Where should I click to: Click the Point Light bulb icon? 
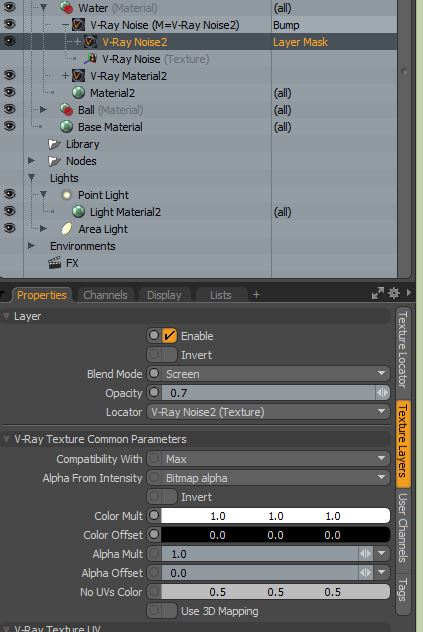pos(66,195)
